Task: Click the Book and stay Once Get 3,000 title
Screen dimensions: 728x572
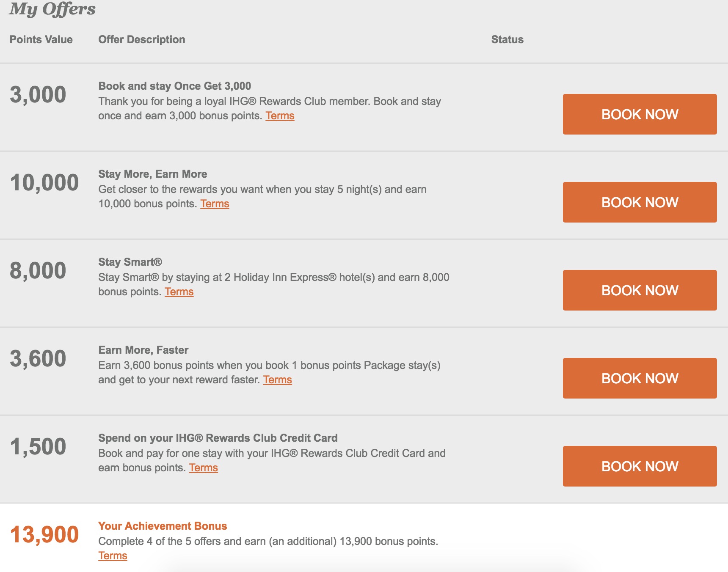Action: [174, 86]
